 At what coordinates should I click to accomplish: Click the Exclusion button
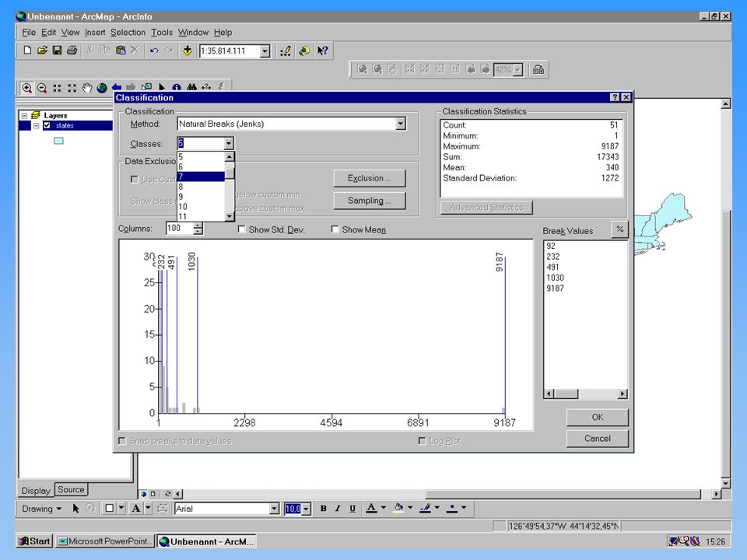369,178
